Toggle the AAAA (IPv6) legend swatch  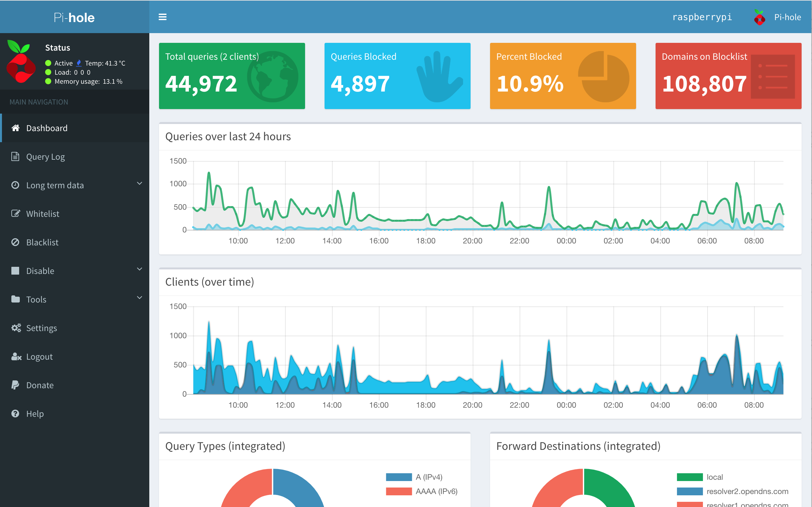pyautogui.click(x=399, y=491)
